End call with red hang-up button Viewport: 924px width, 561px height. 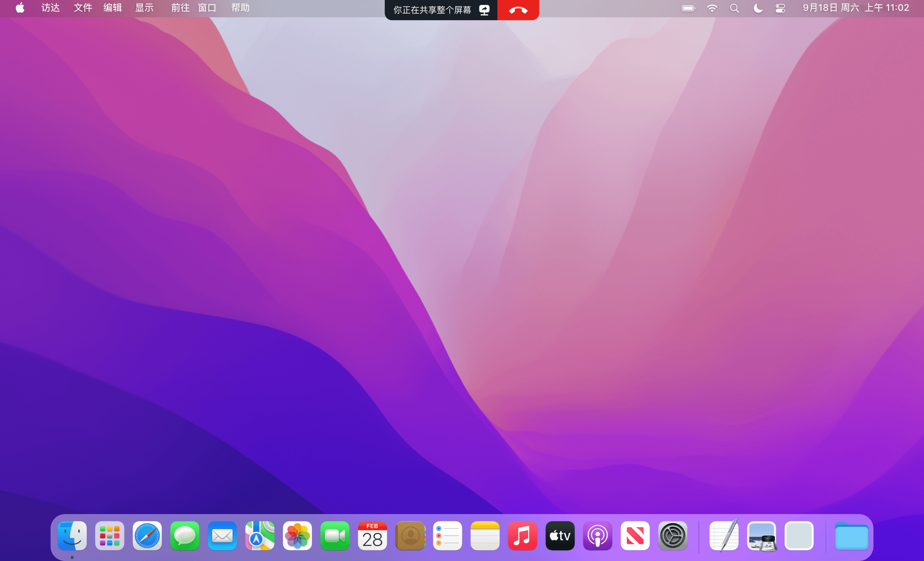[518, 10]
